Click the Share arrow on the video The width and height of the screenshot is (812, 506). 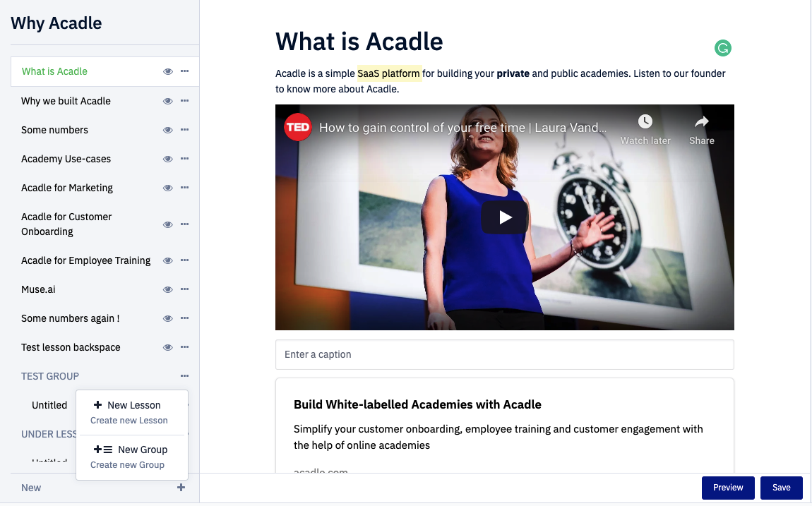click(x=702, y=121)
